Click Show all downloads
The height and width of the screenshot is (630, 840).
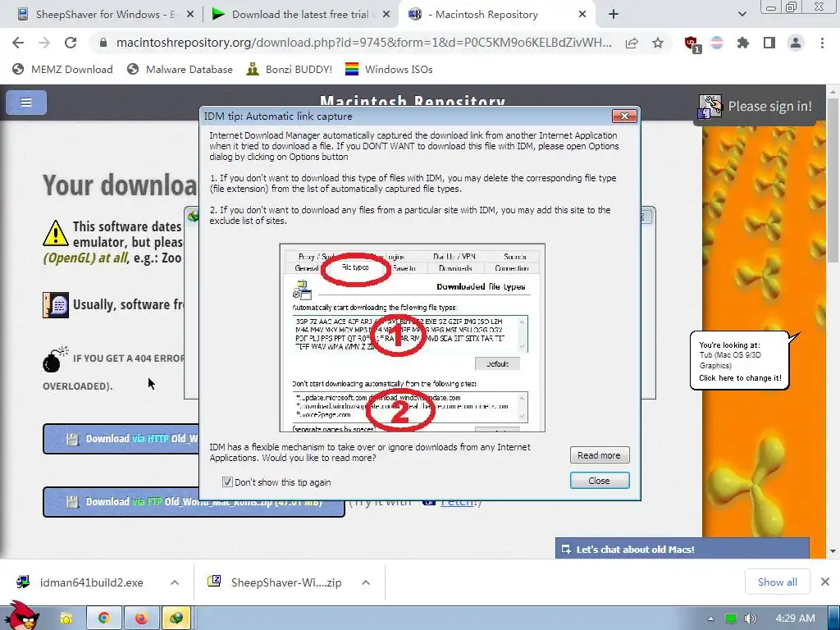[x=777, y=582]
